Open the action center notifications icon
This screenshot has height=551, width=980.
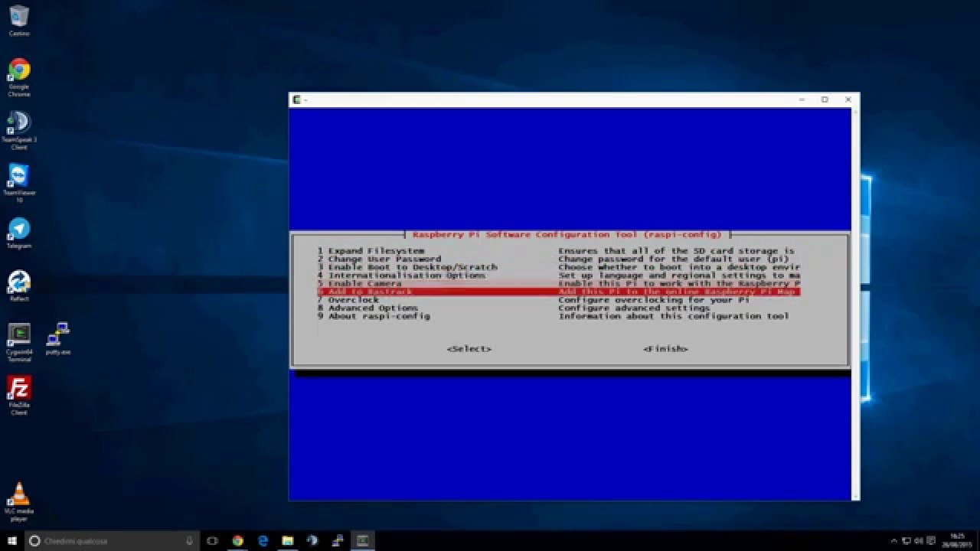(931, 540)
